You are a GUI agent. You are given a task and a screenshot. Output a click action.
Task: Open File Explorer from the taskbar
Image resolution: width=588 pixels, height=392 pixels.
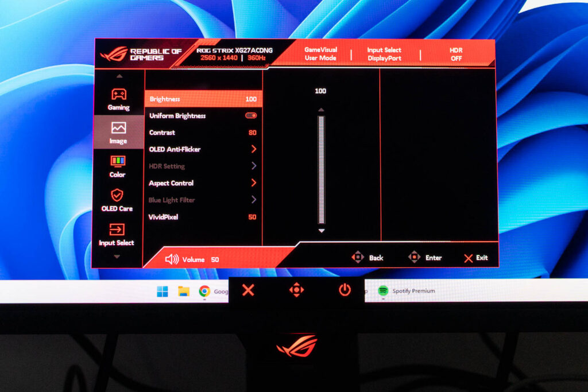(183, 291)
